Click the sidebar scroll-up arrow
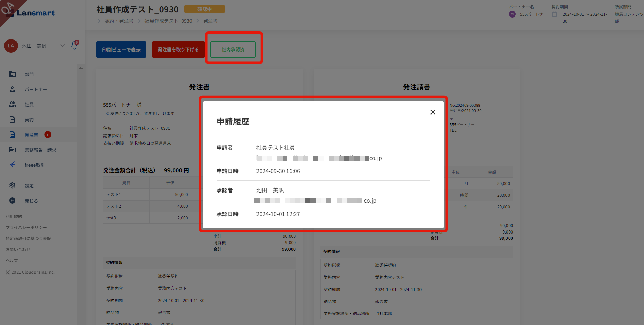The height and width of the screenshot is (325, 644). tap(81, 68)
